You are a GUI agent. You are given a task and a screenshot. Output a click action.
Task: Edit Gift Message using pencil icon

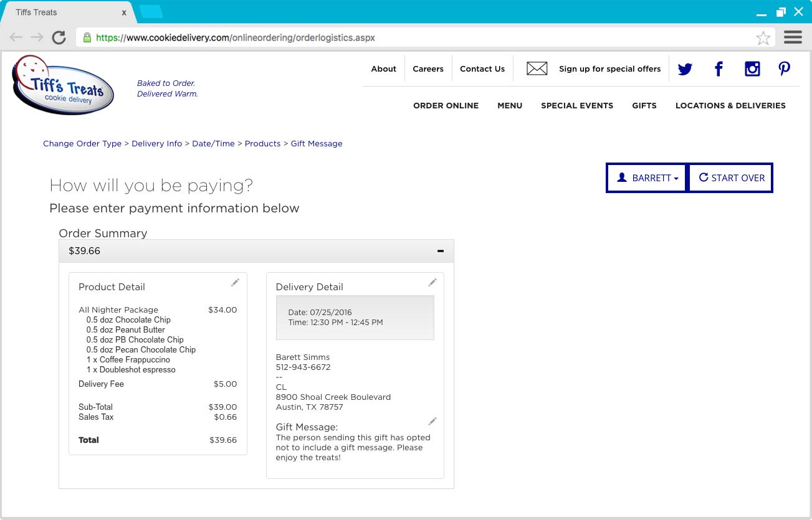click(432, 422)
